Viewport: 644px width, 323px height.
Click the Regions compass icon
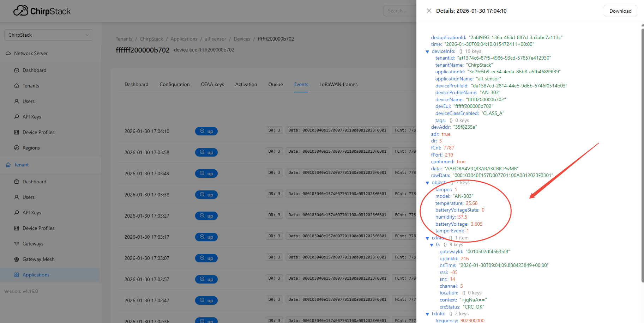tap(17, 148)
